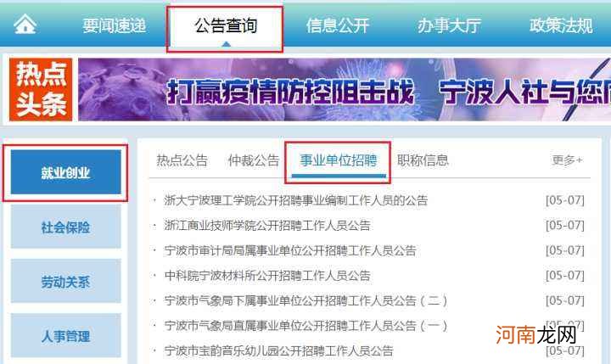
Task: Open 浙大宁波理工学院 recruitment notice
Action: [x=296, y=200]
